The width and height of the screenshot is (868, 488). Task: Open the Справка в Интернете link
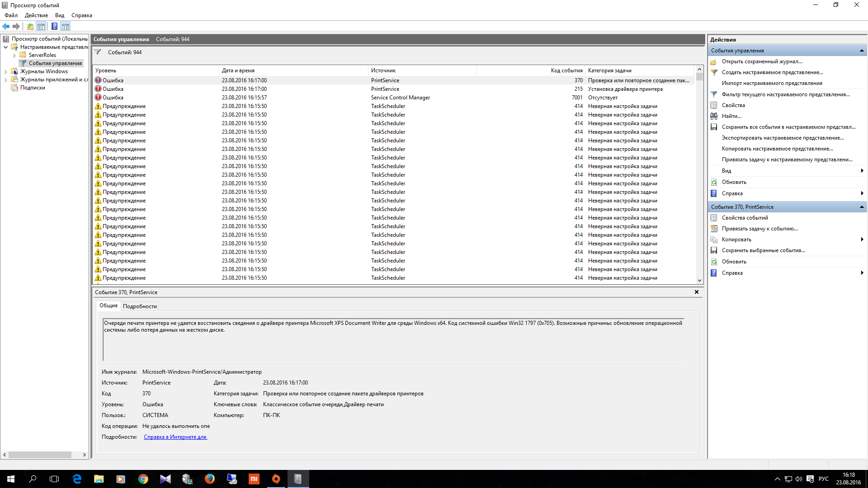[175, 437]
